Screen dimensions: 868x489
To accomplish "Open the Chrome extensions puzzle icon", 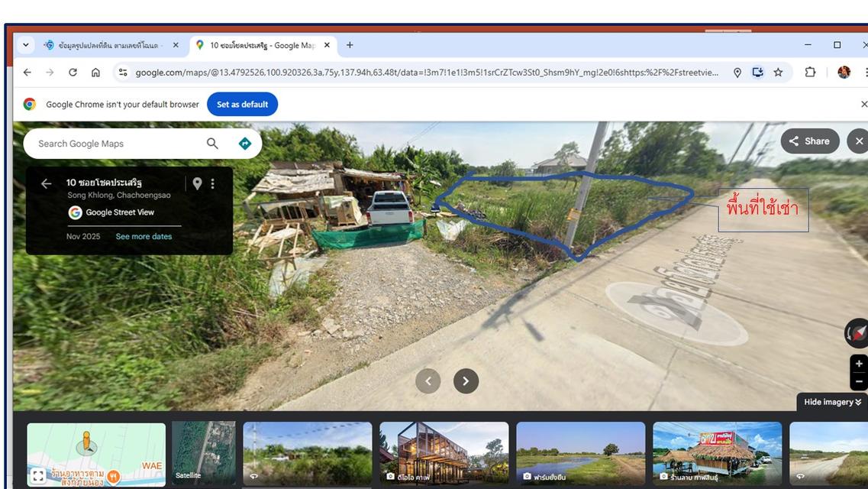I will point(810,73).
